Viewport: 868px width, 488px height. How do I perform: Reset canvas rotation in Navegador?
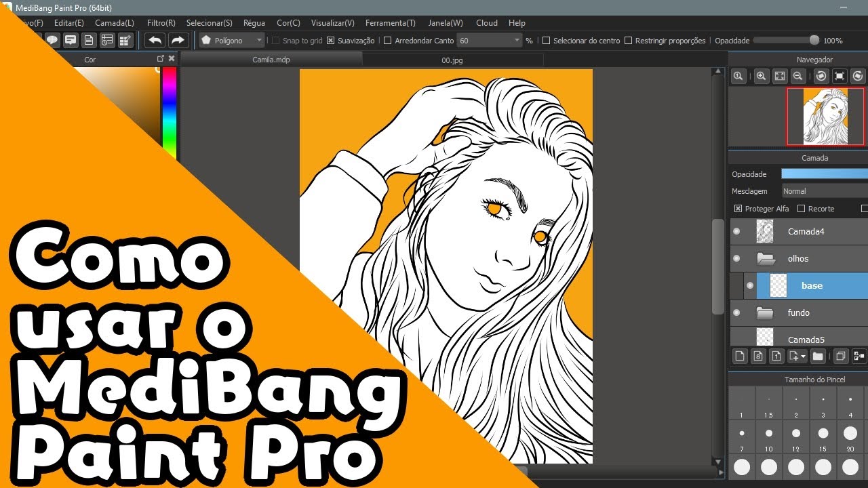(840, 77)
